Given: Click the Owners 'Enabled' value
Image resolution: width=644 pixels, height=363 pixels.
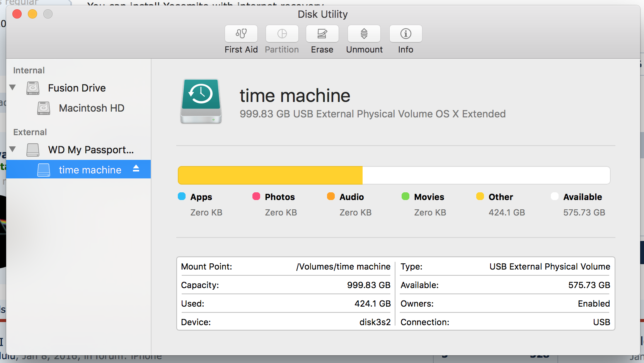Looking at the screenshot, I should (594, 304).
